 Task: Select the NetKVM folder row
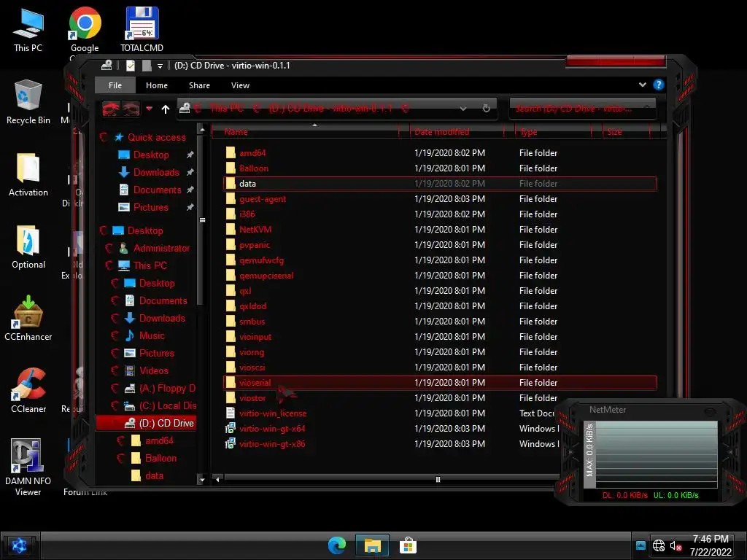click(x=439, y=230)
